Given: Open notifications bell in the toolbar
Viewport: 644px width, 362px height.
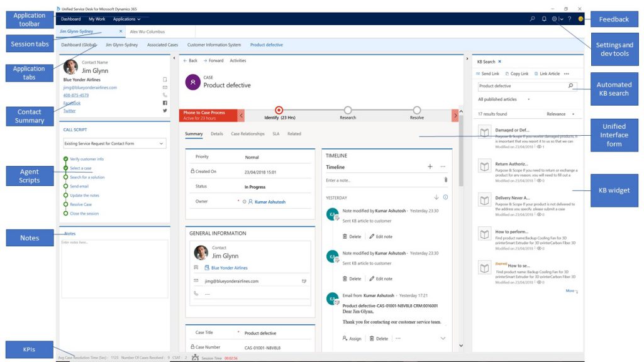Looking at the screenshot, I should pyautogui.click(x=544, y=19).
